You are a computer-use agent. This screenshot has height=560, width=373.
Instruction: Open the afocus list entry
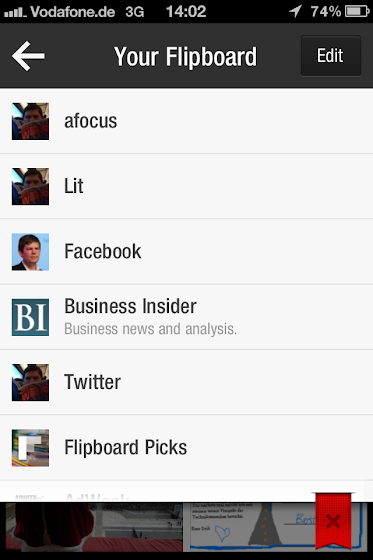click(186, 121)
